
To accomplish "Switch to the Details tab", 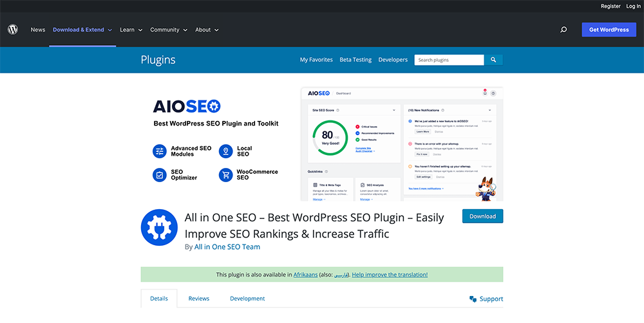I will [x=159, y=299].
